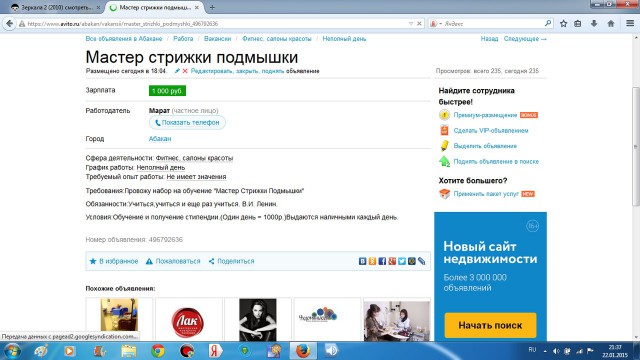Open a new browser tab
This screenshot has width=640, height=360.
click(x=212, y=7)
